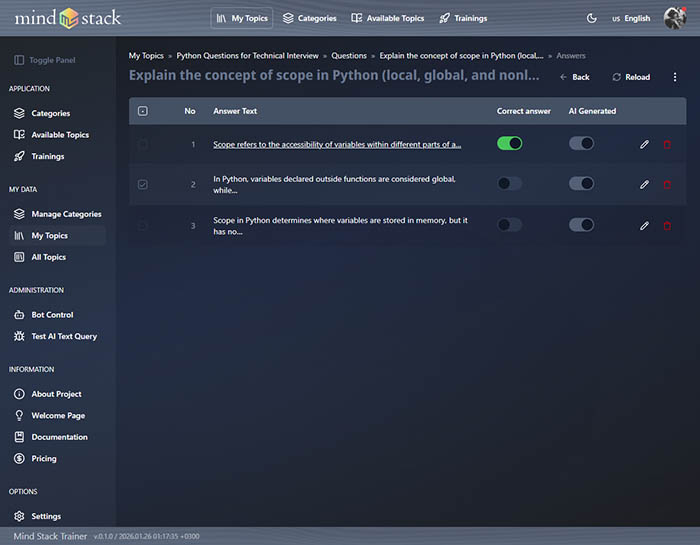Toggle AI Generated for answer 3
The image size is (700, 545).
tap(581, 225)
